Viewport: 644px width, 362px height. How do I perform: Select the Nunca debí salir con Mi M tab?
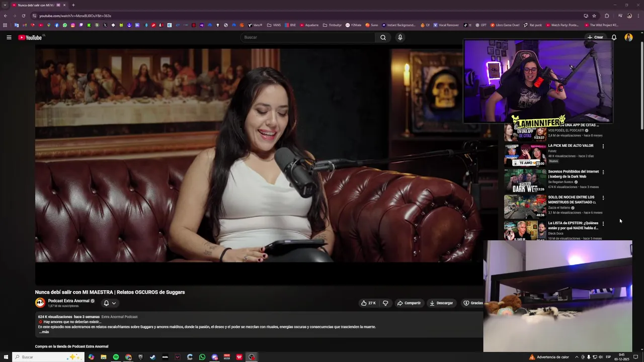click(x=39, y=5)
